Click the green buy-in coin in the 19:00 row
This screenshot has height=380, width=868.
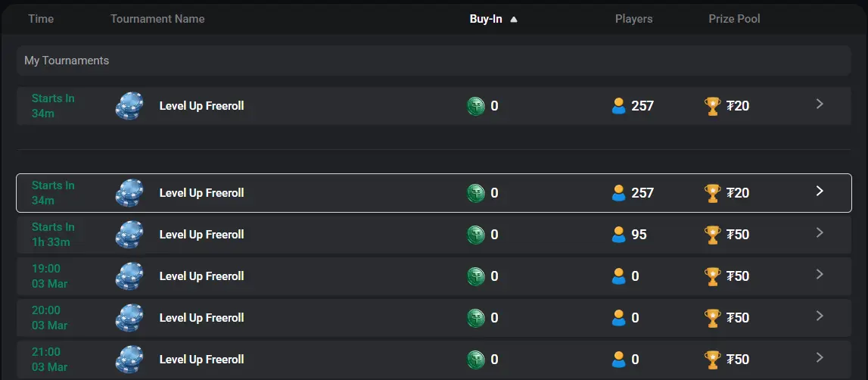tap(476, 276)
